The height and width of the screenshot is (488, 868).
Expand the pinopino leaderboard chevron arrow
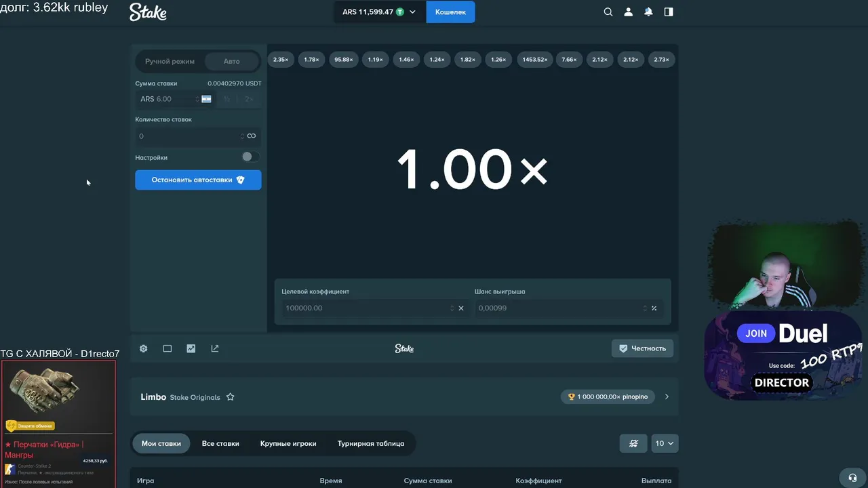pos(667,397)
